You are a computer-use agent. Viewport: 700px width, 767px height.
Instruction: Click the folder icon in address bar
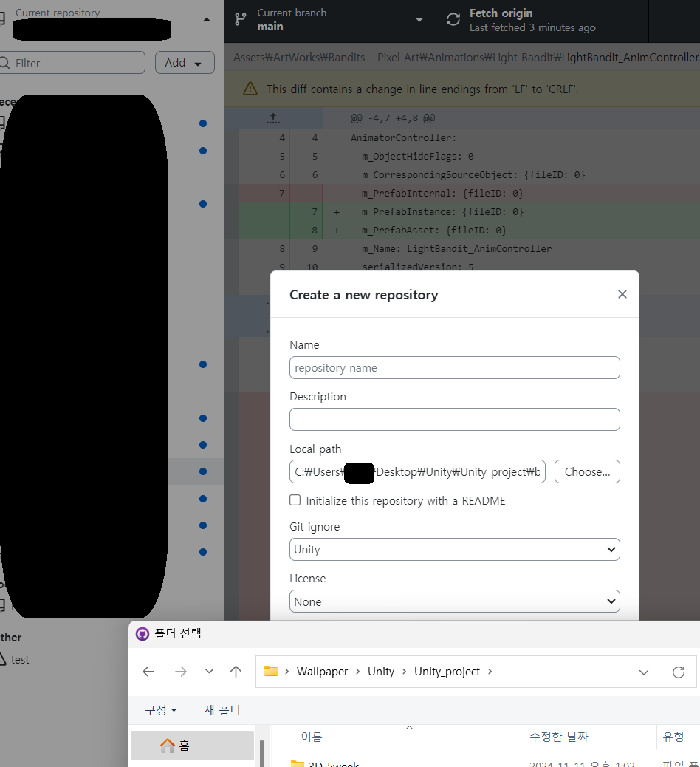pos(271,671)
